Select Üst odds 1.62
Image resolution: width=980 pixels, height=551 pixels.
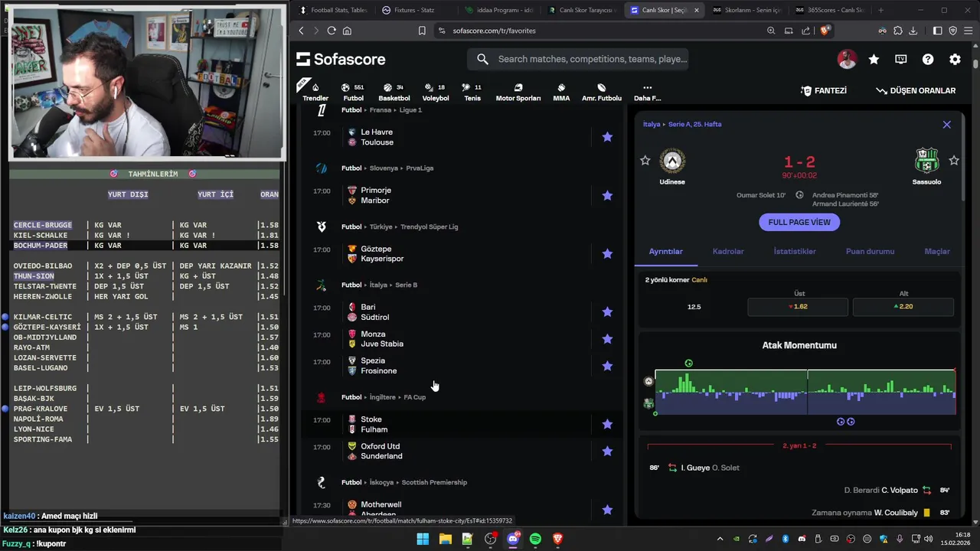tap(798, 307)
